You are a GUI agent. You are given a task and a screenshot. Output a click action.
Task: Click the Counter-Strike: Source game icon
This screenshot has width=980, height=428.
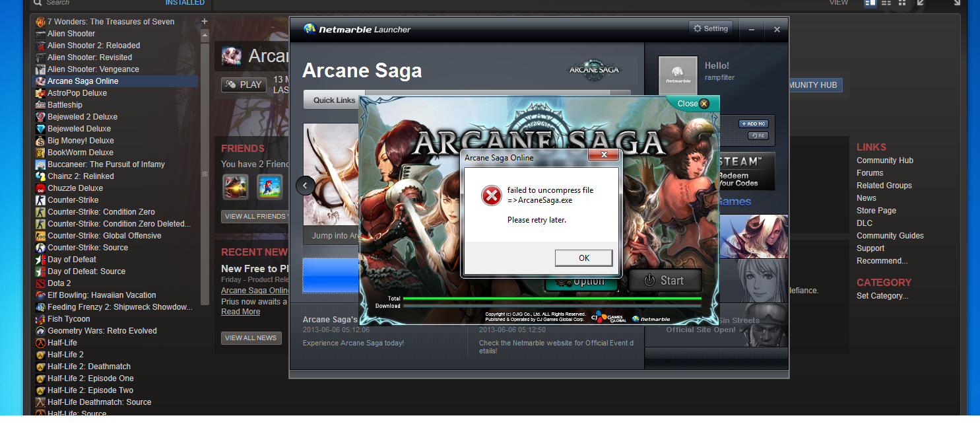[x=41, y=248]
